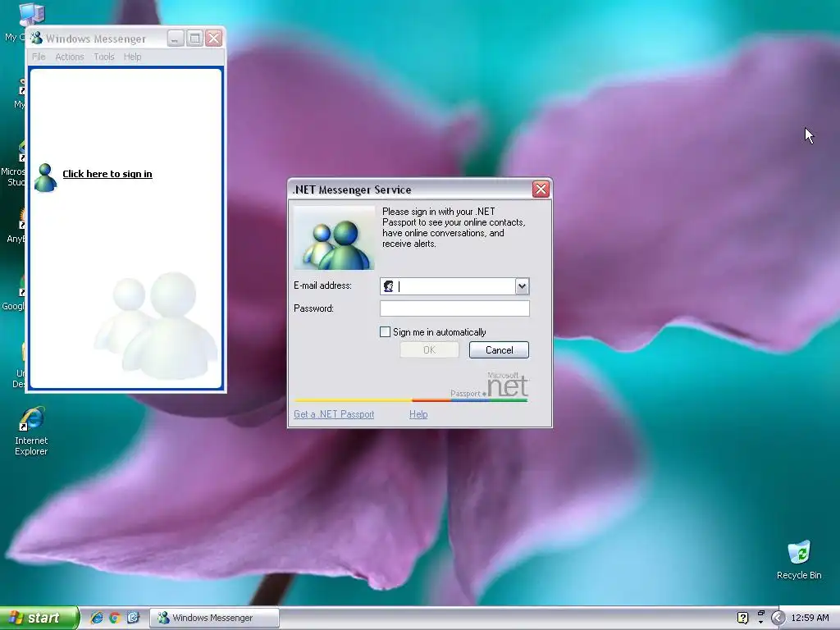Focus the Password input field

[x=454, y=308]
